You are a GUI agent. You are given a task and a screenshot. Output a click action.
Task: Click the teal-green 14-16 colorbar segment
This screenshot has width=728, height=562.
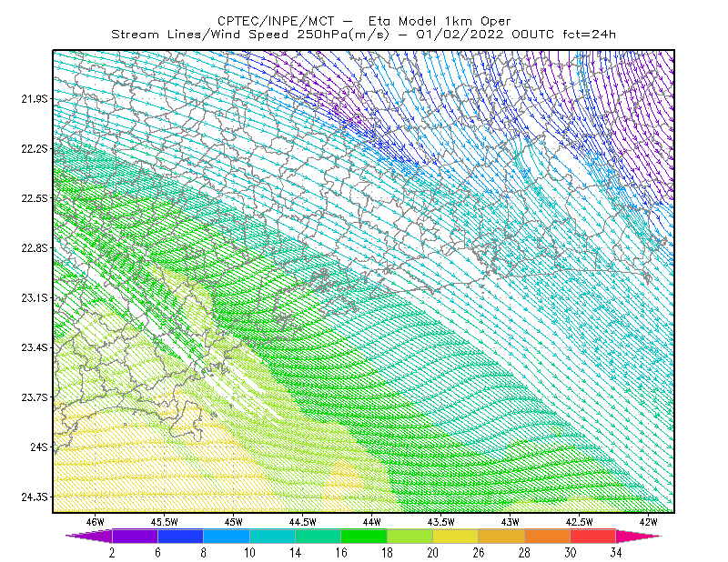click(318, 536)
